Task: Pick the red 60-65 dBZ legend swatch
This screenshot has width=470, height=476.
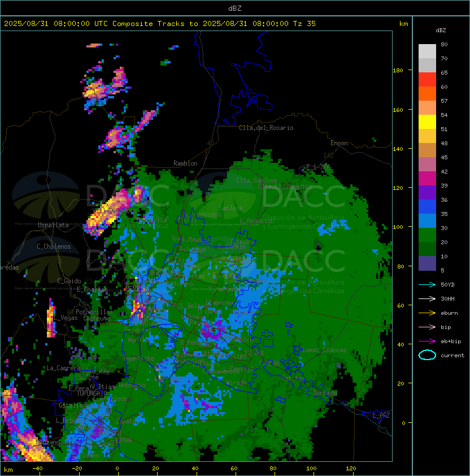Action: [x=427, y=80]
